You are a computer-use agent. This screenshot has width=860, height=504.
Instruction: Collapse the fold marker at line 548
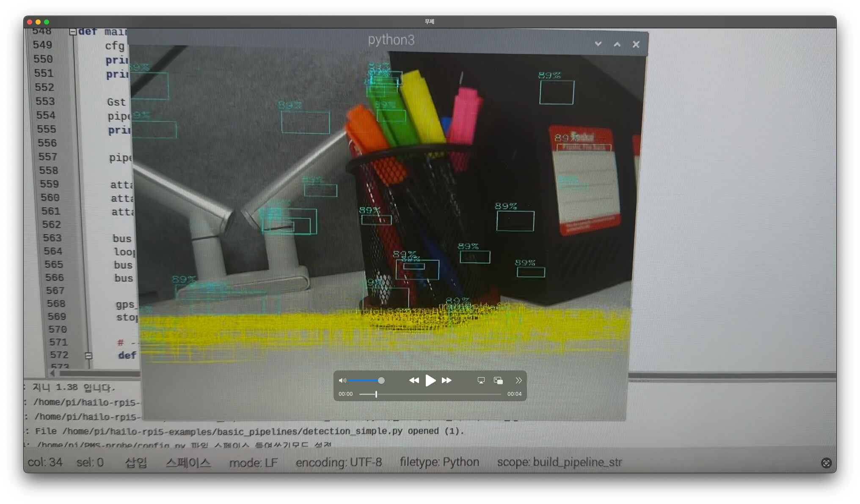[x=73, y=32]
